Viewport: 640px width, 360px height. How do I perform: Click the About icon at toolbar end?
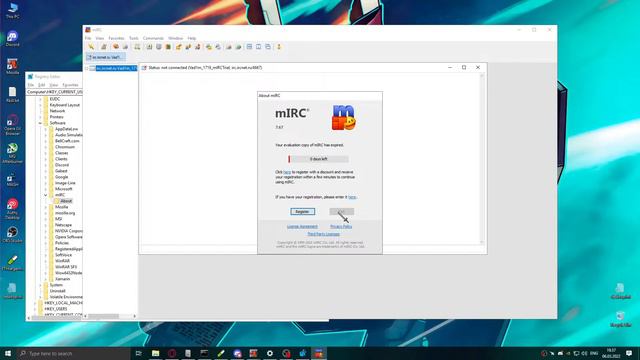pos(279,47)
